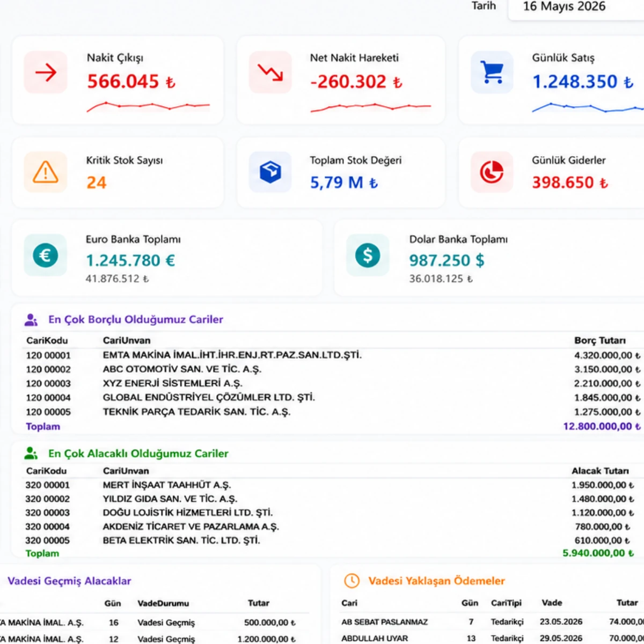Select the 1.248.350 ₺ daily sales value
644x644 pixels.
583,82
